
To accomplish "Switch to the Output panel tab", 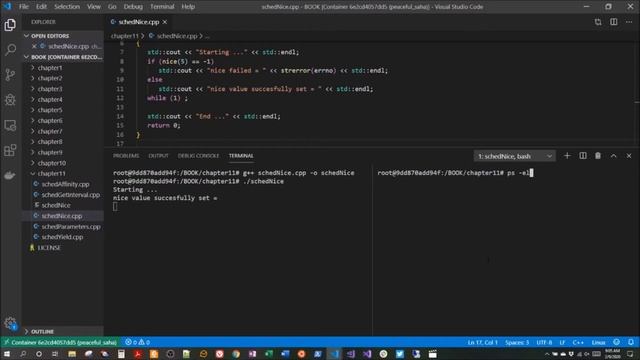I will coord(158,156).
